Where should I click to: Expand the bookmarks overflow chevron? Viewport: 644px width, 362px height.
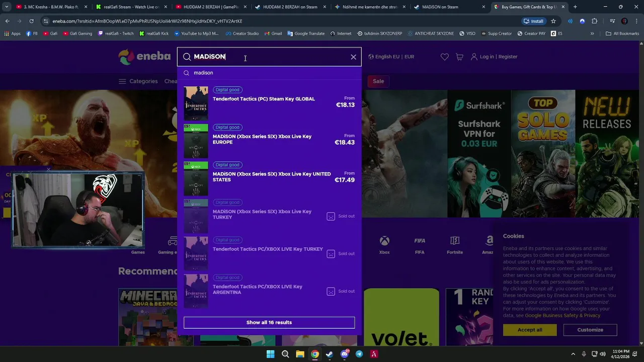click(592, 34)
